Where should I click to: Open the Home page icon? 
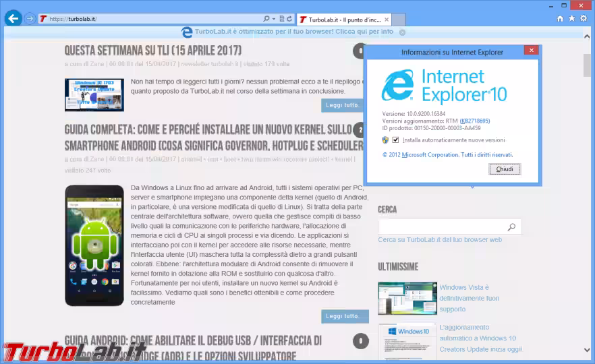(560, 19)
